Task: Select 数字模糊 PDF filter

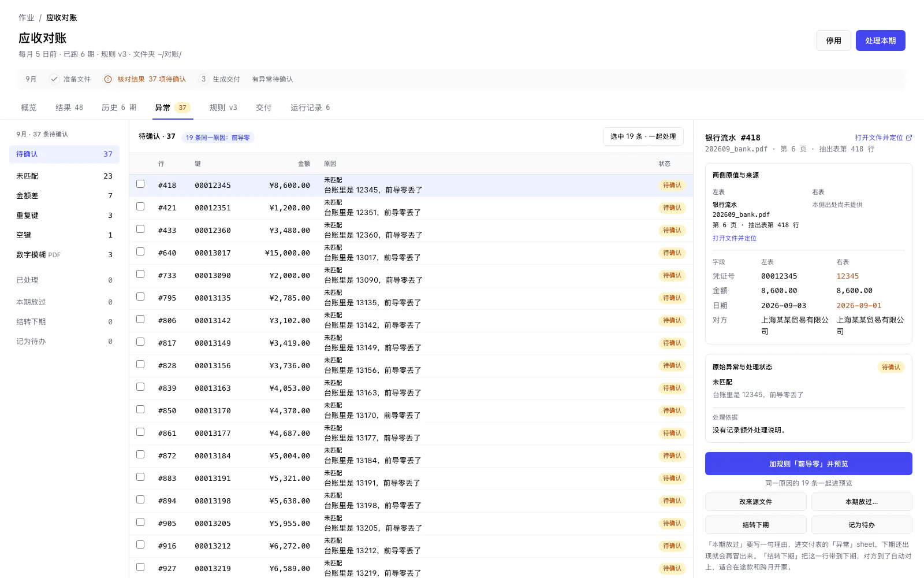Action: pos(65,254)
